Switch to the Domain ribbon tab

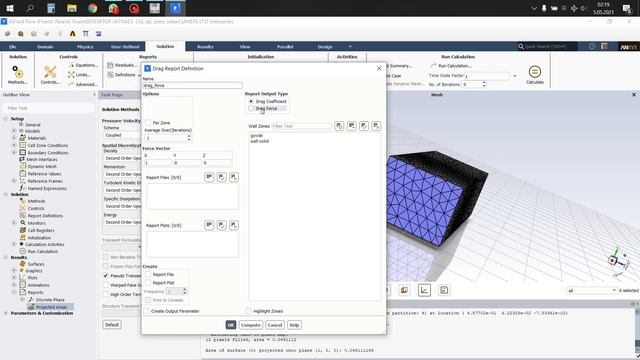click(x=45, y=47)
